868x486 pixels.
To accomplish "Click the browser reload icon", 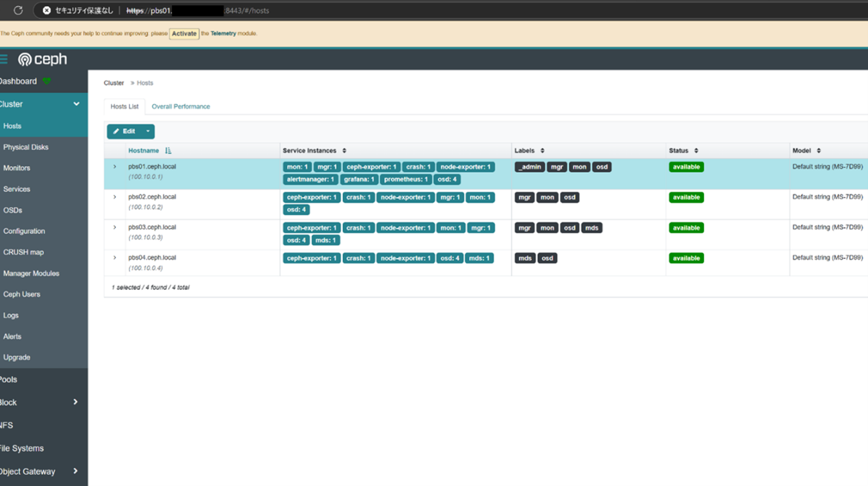I will point(18,11).
